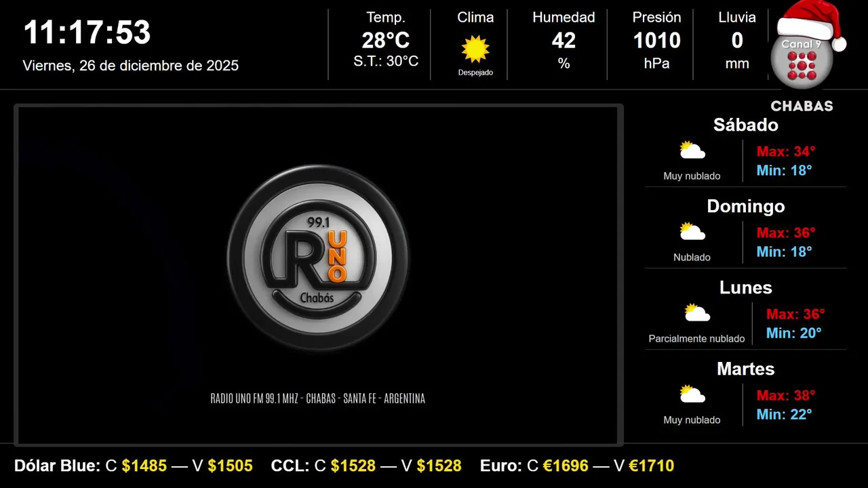
Task: Click the S.T.: 30°C feels-like reading
Action: click(386, 62)
